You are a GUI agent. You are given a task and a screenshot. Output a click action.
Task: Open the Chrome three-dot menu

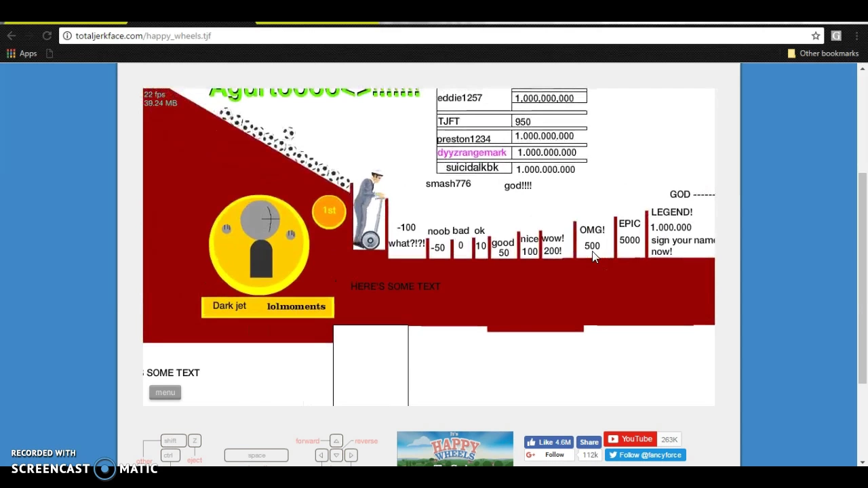click(857, 36)
